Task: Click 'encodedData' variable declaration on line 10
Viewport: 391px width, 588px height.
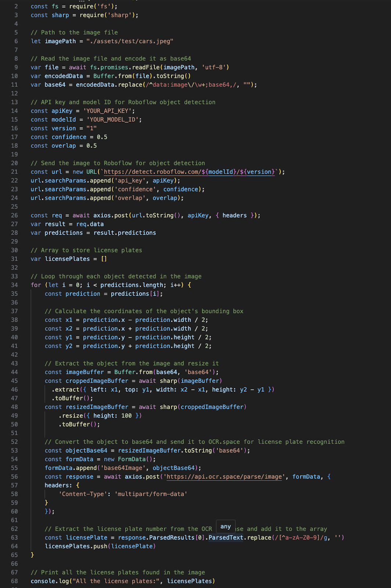Action: tap(64, 76)
